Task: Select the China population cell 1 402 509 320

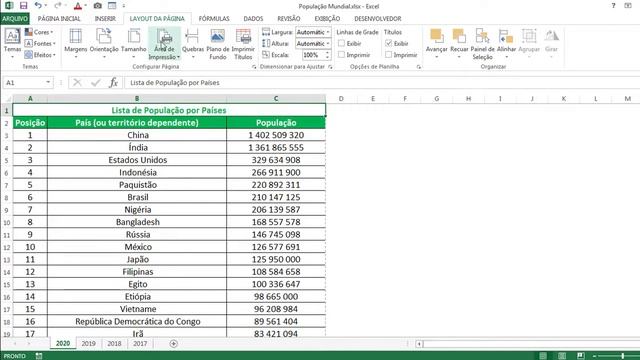Action: click(276, 135)
